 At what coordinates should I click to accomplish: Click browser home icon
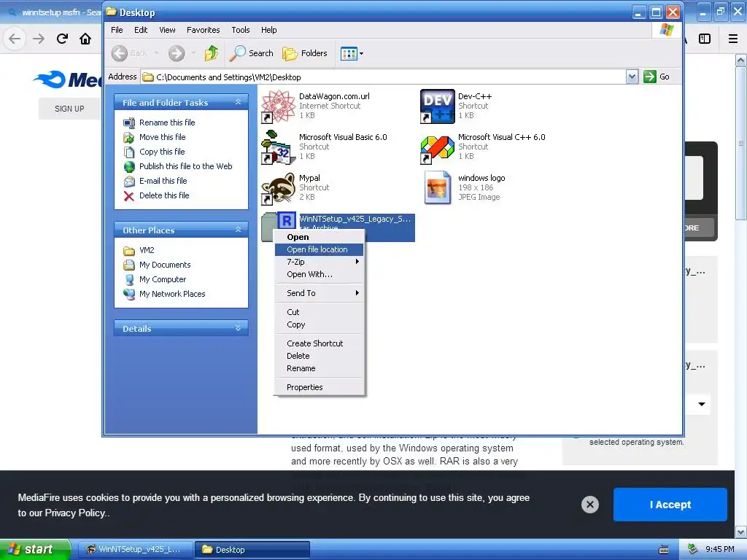tap(85, 39)
